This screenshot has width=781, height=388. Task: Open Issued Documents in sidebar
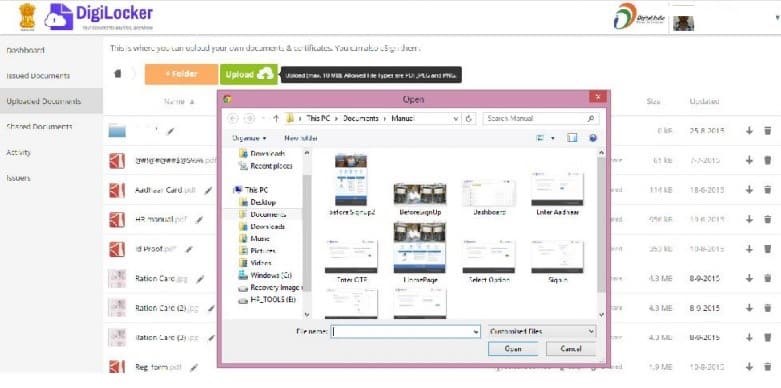38,76
